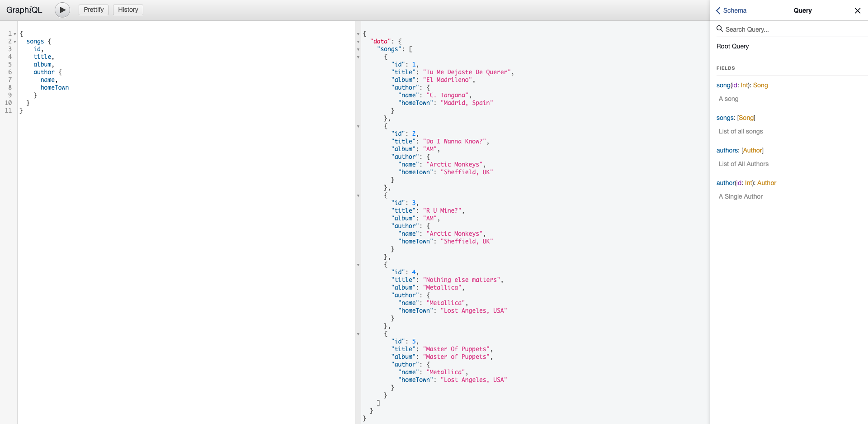The height and width of the screenshot is (424, 868).
Task: Click the Root Query heading
Action: coord(732,46)
